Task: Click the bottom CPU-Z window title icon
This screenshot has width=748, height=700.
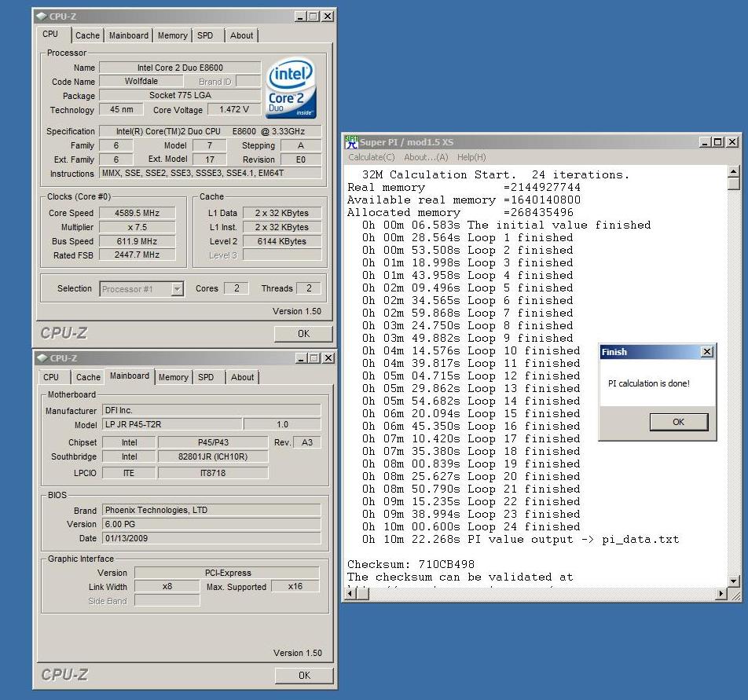Action: (42, 358)
